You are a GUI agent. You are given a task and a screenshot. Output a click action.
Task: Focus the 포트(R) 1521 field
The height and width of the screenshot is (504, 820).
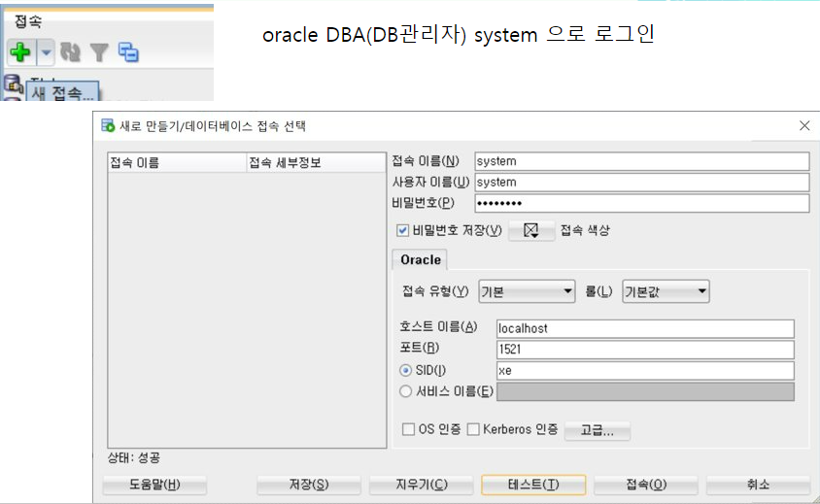645,350
